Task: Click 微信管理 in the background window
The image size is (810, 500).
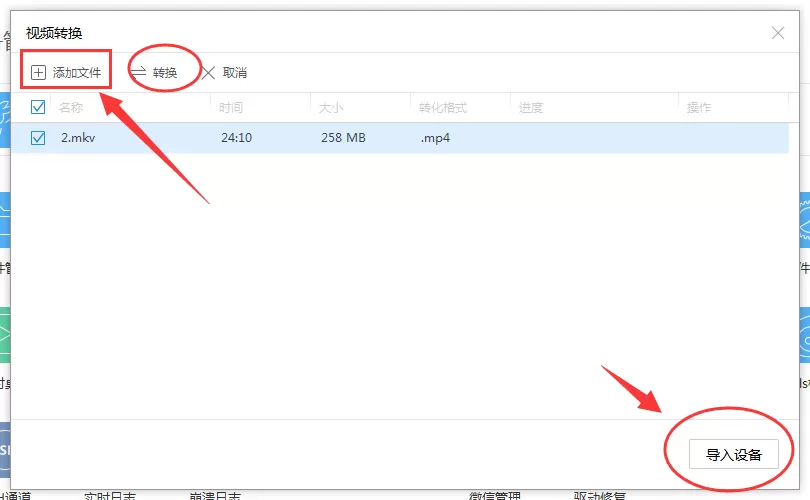Action: (x=494, y=496)
